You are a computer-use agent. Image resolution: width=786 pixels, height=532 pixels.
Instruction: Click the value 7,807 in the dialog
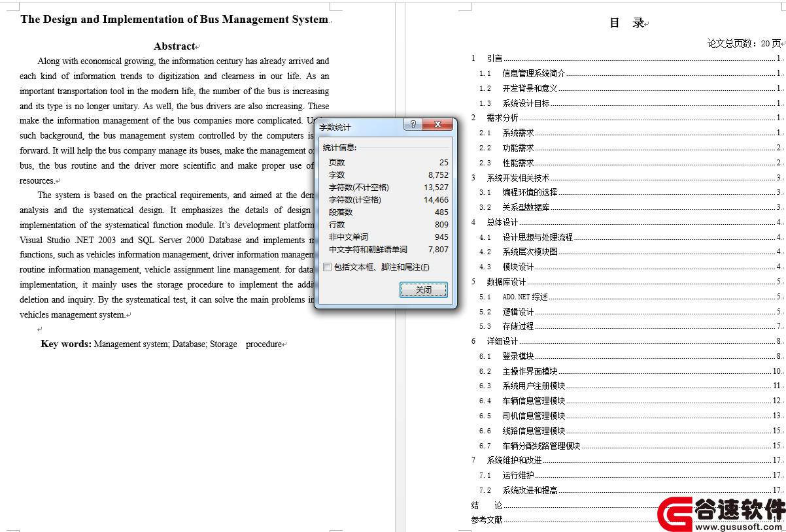point(439,250)
